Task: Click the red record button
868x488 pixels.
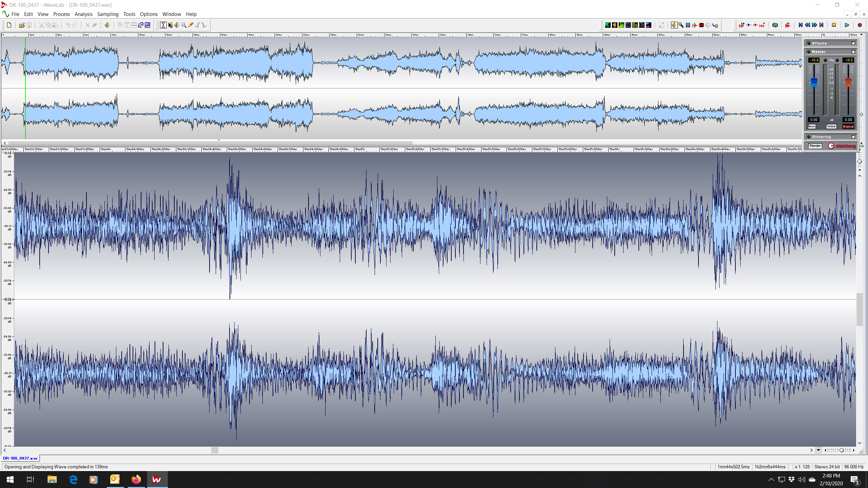Action: (x=860, y=25)
